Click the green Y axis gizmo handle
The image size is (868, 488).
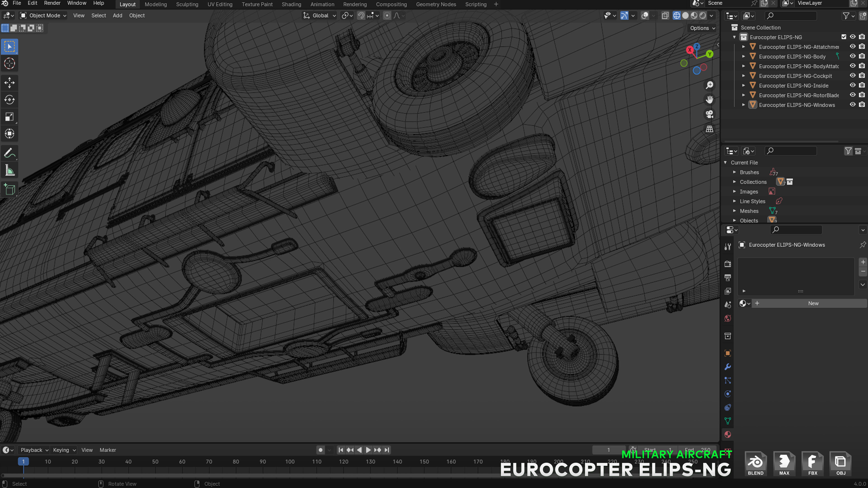710,54
